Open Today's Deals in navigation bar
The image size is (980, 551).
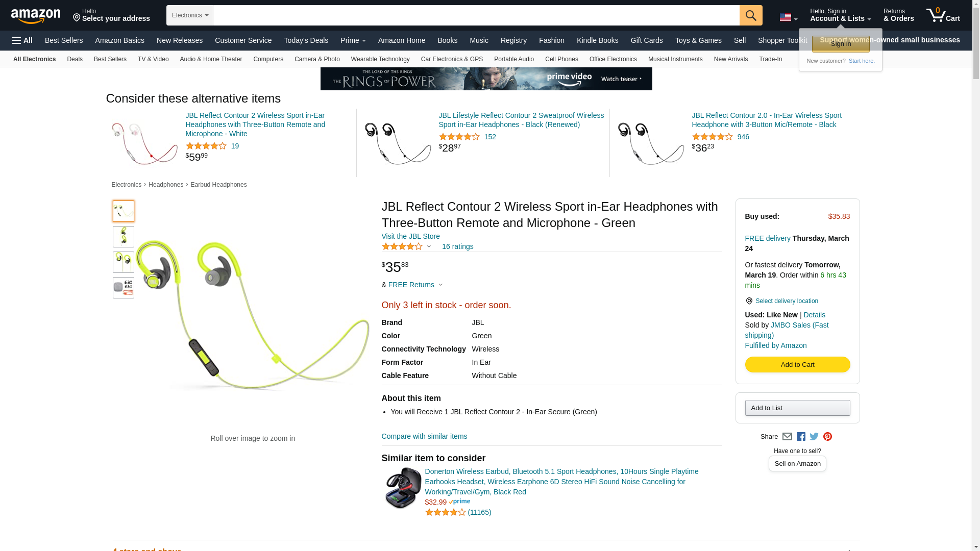[306, 40]
